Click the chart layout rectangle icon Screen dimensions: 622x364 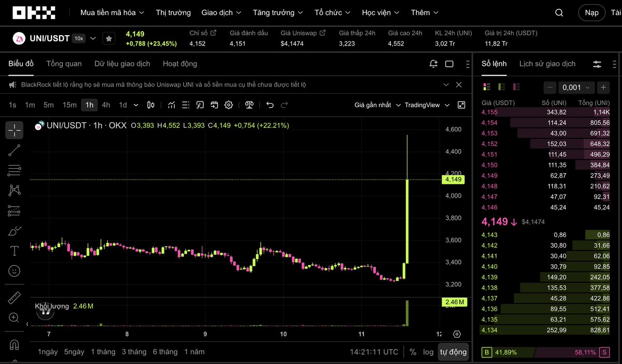pos(449,64)
